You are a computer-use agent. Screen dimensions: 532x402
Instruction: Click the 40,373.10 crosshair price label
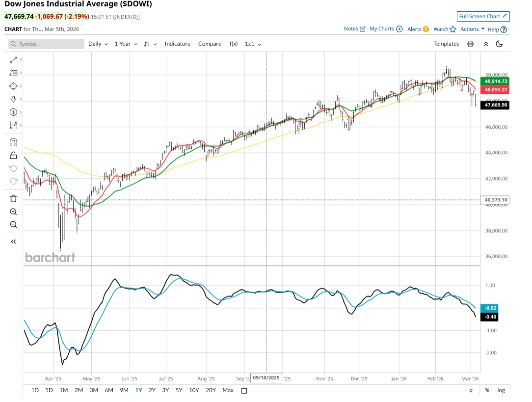[495, 200]
